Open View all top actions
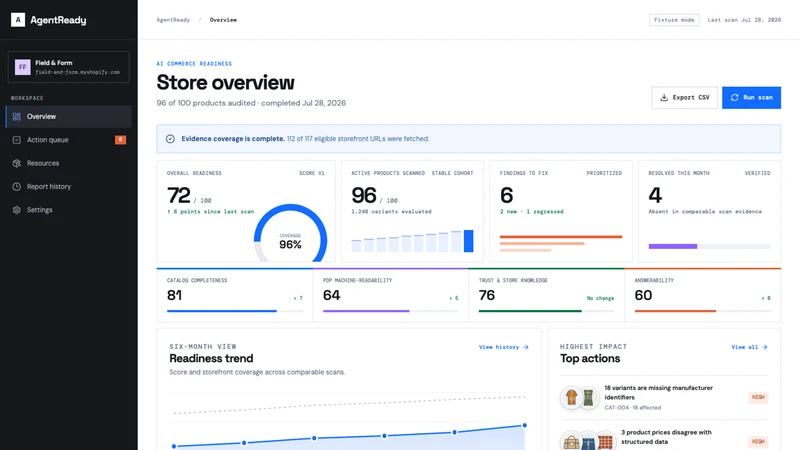This screenshot has height=450, width=800. pos(749,347)
